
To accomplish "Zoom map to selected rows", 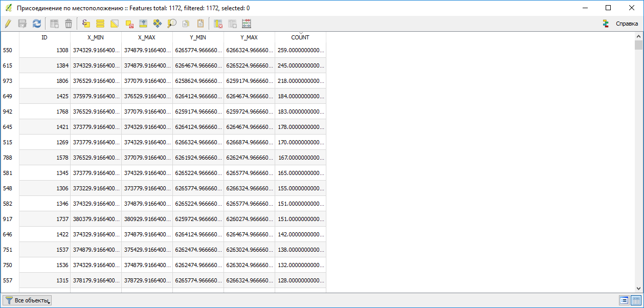I will click(172, 24).
